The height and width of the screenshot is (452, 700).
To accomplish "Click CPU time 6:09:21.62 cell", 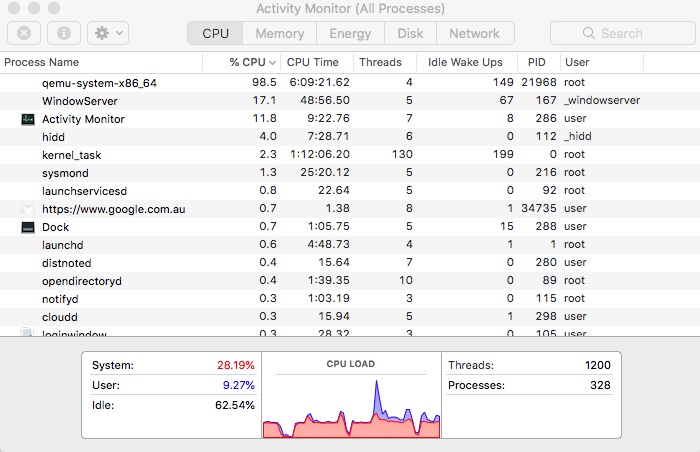I will [x=320, y=82].
